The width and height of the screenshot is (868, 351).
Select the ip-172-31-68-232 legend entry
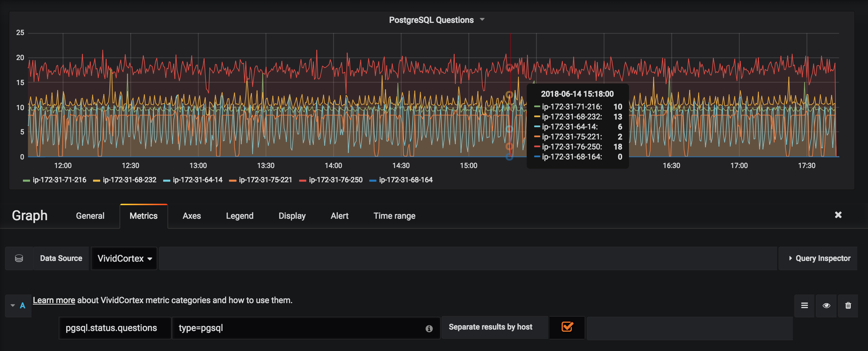click(x=129, y=180)
